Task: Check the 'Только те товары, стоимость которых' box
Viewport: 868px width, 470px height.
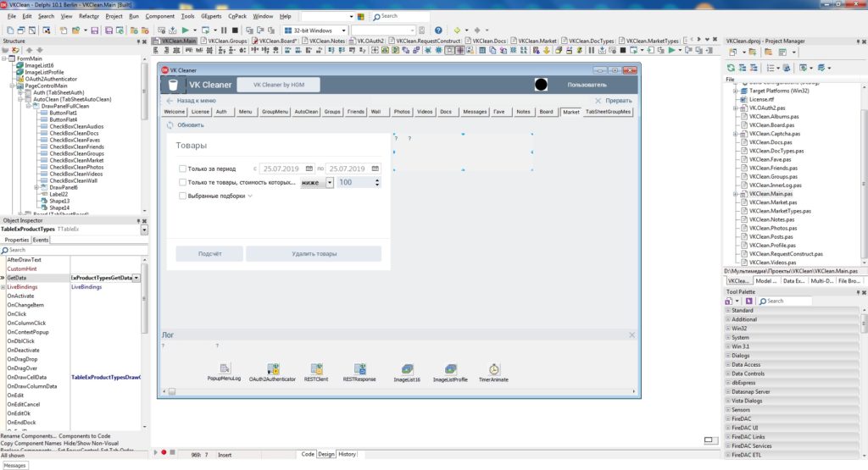Action: tap(183, 182)
